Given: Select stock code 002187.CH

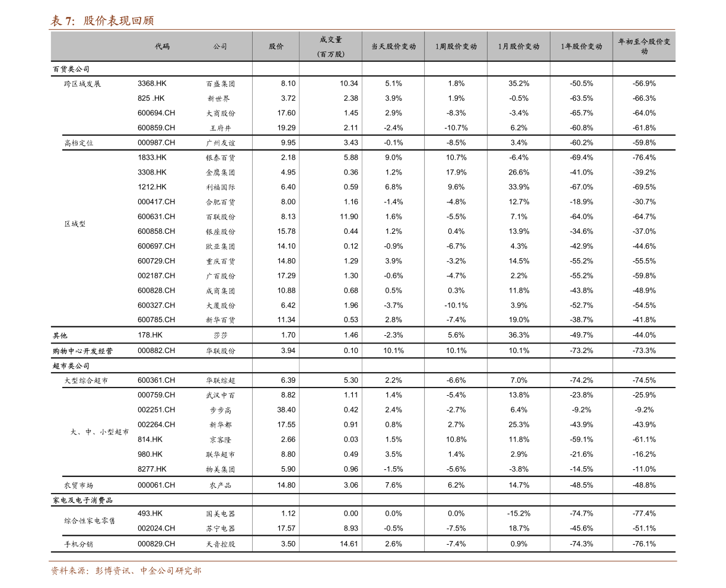Looking at the screenshot, I should (x=156, y=276).
